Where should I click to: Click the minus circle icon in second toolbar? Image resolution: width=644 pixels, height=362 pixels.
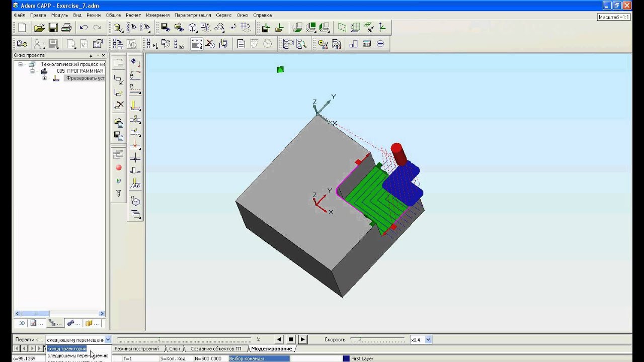[x=380, y=44]
